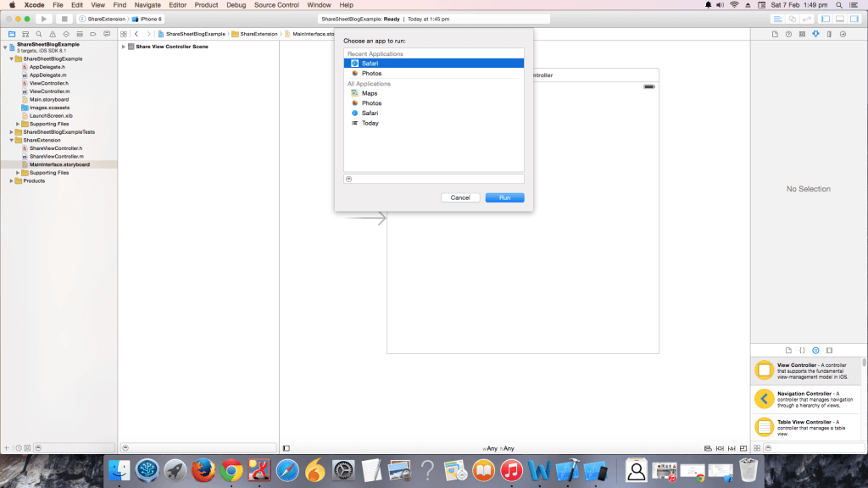Click the app filter field in dialog
Screen dimensions: 868x488
coord(433,179)
